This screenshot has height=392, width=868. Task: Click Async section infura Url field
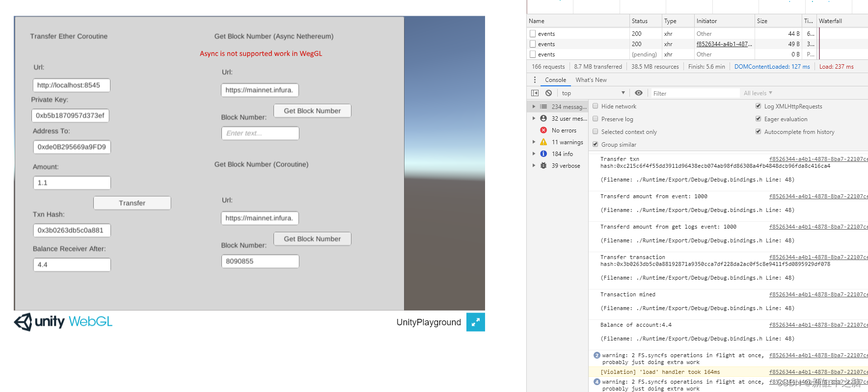(x=260, y=90)
